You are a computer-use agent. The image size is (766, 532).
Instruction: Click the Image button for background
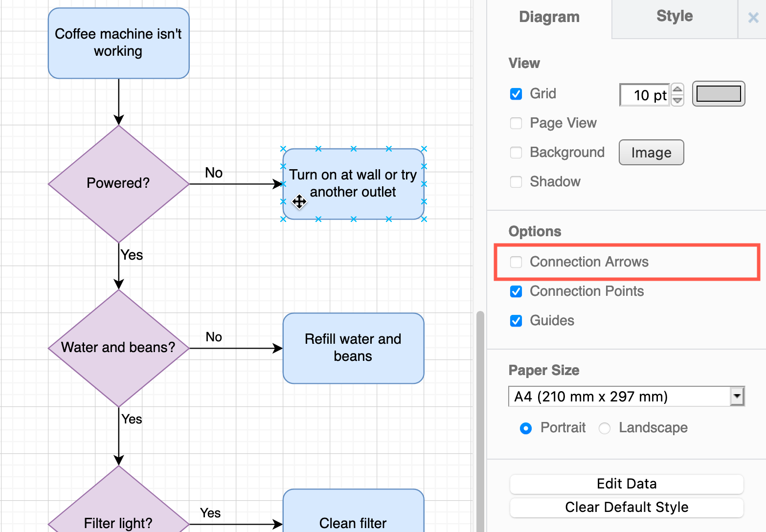tap(651, 152)
